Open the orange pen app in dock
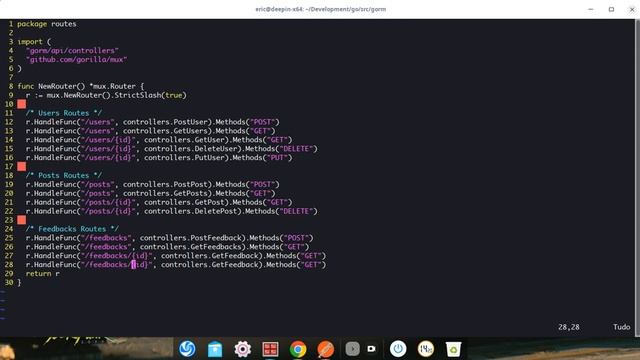This screenshot has height=360, width=640. (326, 349)
